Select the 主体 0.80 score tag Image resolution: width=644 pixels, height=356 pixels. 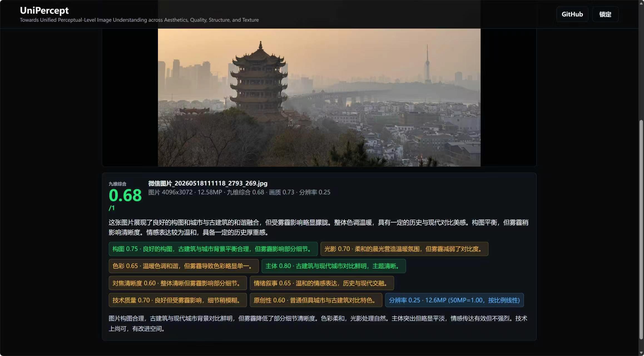tap(333, 266)
